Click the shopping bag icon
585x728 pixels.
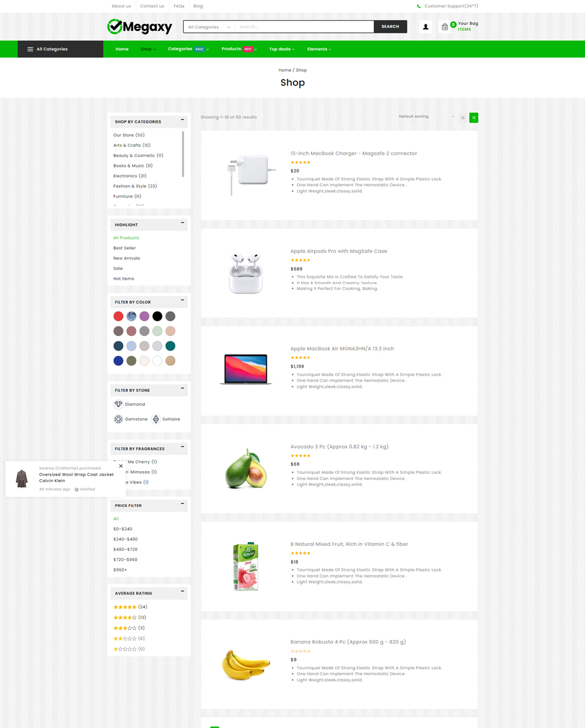coord(445,27)
